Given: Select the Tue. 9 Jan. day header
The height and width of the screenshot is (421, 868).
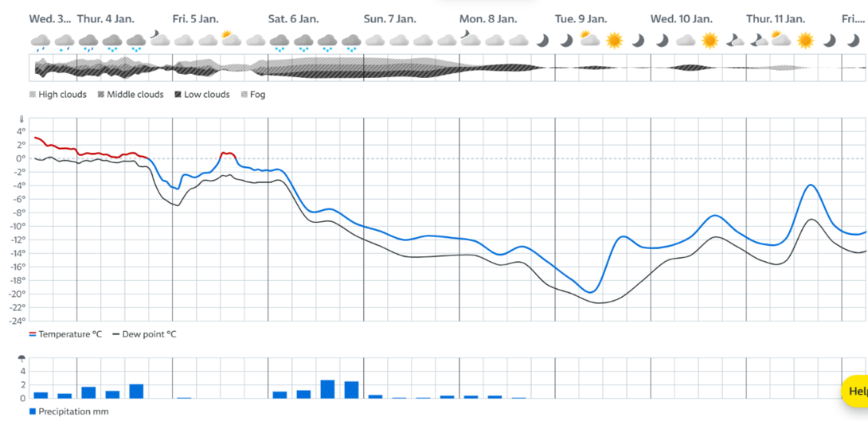Looking at the screenshot, I should pyautogui.click(x=581, y=19).
